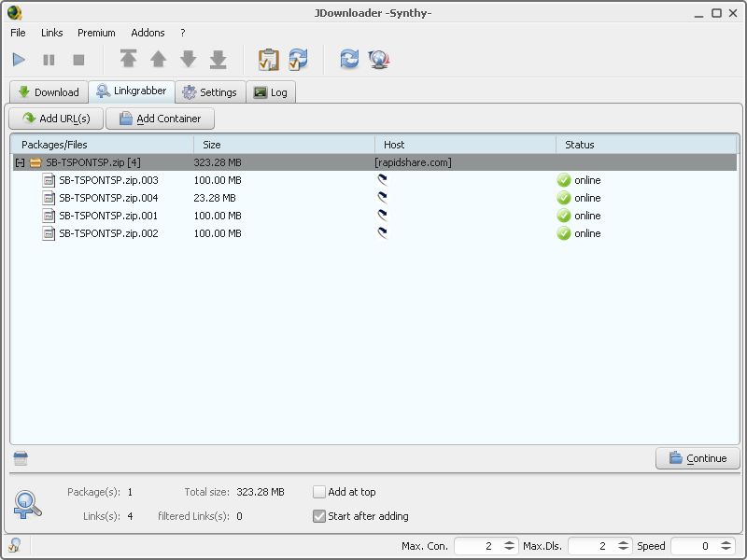Screen dimensions: 747x560
Task: Open the Premium menu
Action: point(96,33)
